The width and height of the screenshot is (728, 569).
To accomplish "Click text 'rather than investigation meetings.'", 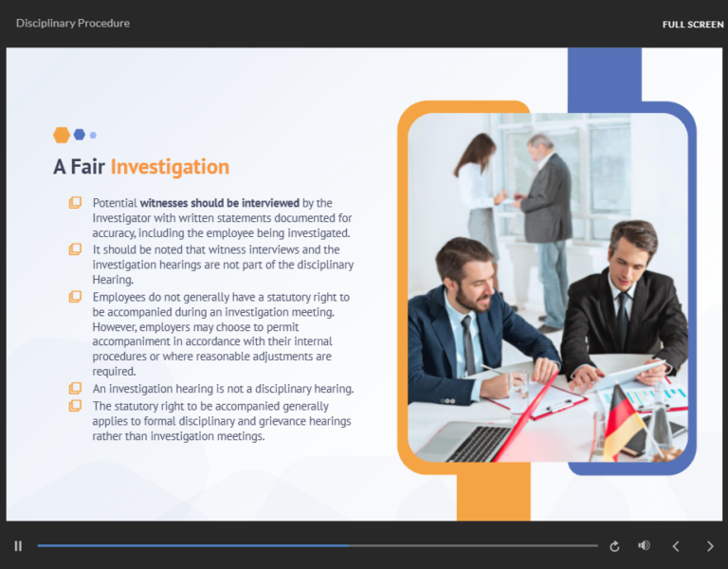I will tap(178, 436).
